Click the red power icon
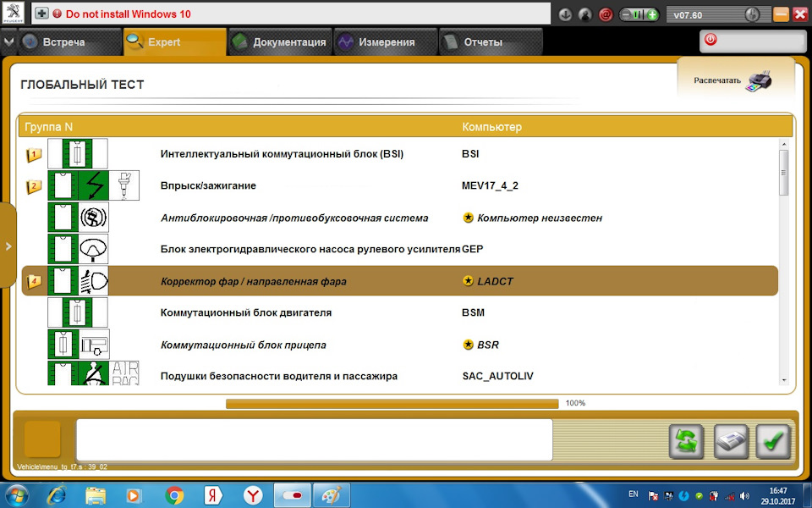 pyautogui.click(x=710, y=40)
